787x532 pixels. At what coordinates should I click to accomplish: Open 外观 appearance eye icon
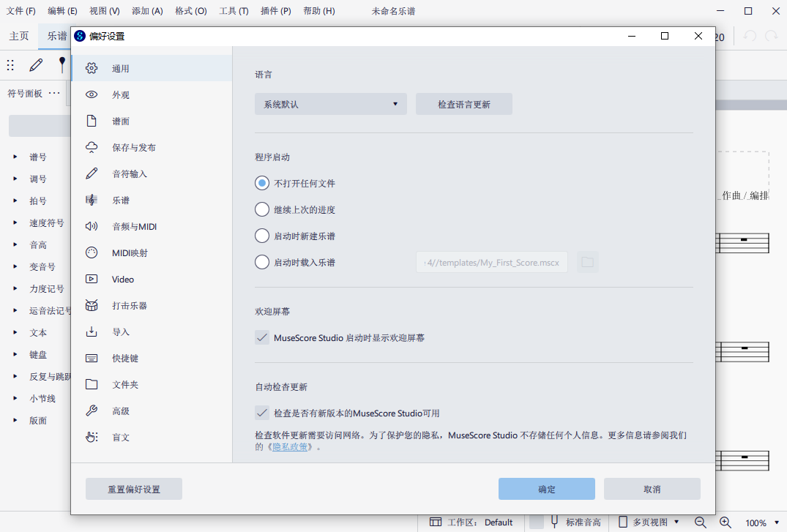click(92, 94)
